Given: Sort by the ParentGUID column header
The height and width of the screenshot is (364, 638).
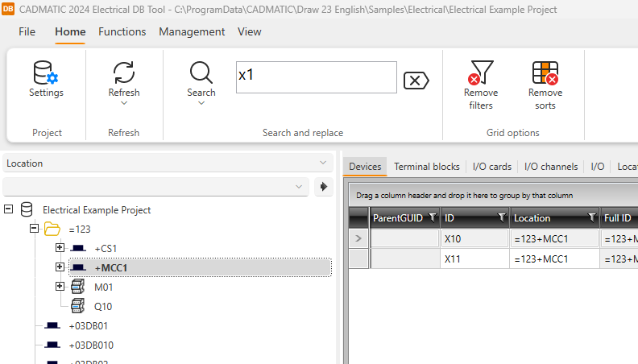Looking at the screenshot, I should coord(397,218).
